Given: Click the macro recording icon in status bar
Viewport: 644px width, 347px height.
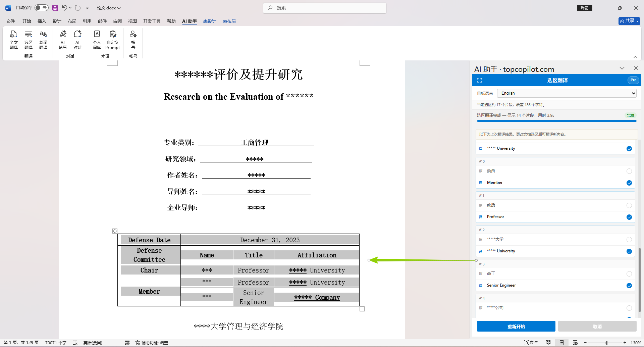Looking at the screenshot, I should click(x=127, y=343).
